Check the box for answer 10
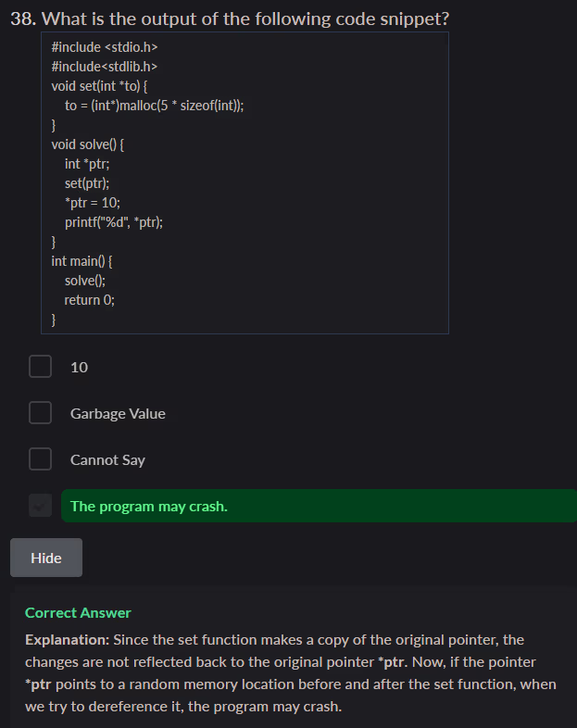 tap(40, 367)
